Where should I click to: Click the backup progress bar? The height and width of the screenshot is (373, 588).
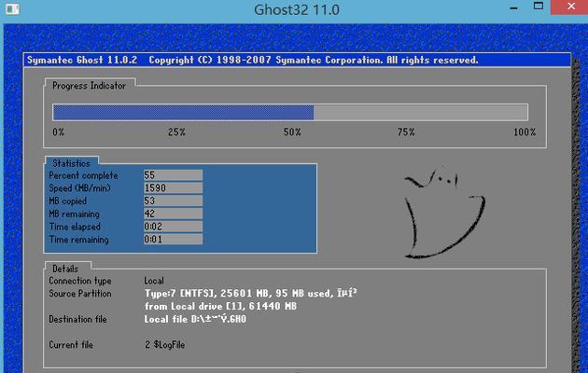tap(290, 112)
